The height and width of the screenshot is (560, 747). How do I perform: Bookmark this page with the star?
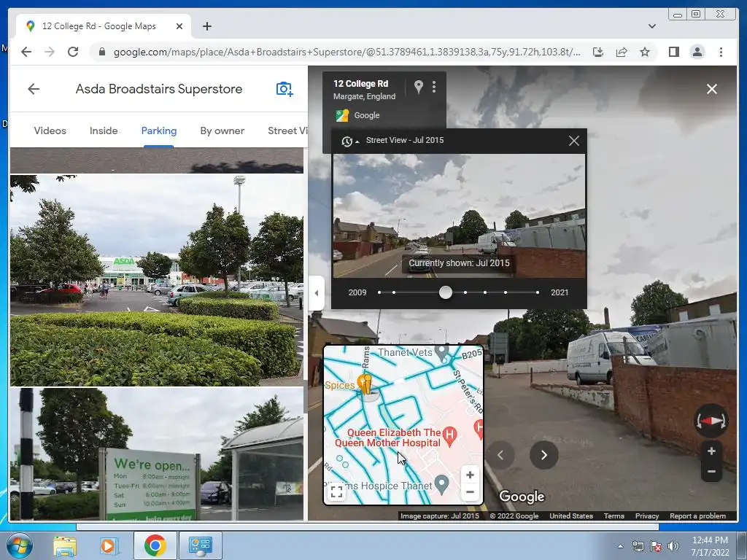[x=645, y=52]
